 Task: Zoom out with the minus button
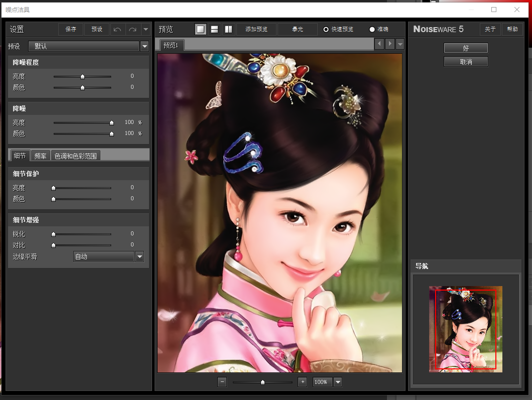tap(222, 382)
